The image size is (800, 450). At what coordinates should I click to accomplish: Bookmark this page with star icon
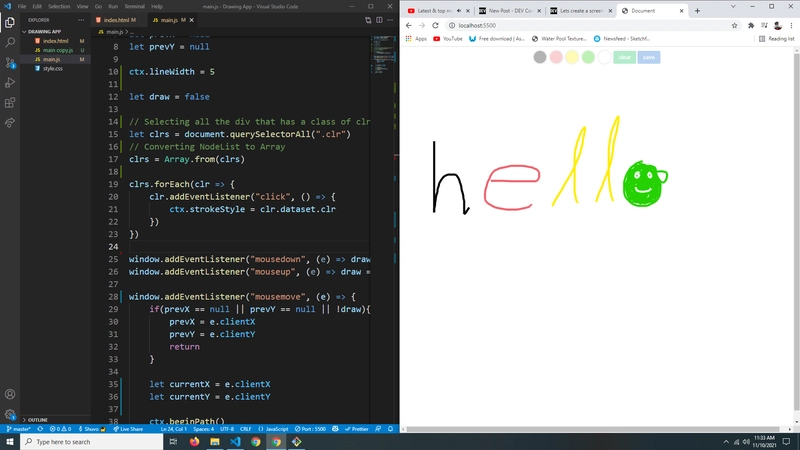point(735,26)
